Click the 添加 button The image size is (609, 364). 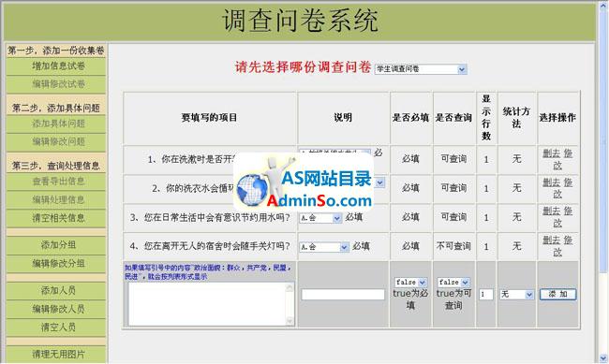557,295
